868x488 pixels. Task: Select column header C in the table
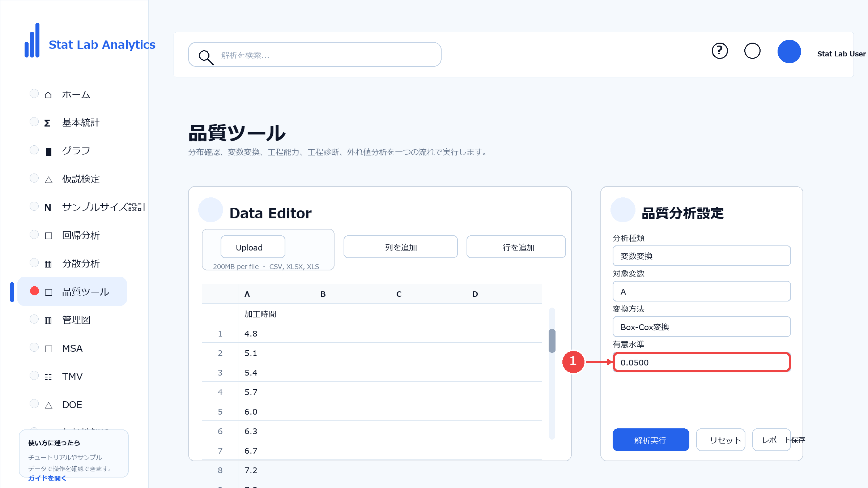click(428, 294)
